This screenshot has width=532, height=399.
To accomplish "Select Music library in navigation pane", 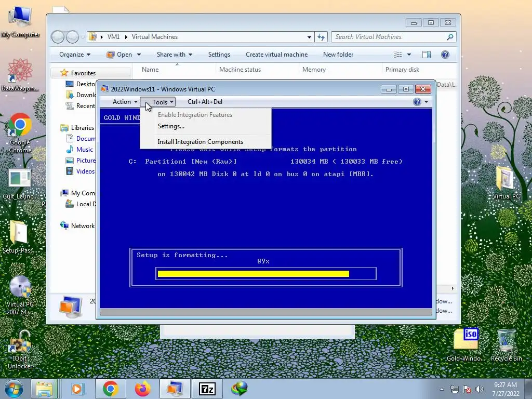I will (x=85, y=149).
